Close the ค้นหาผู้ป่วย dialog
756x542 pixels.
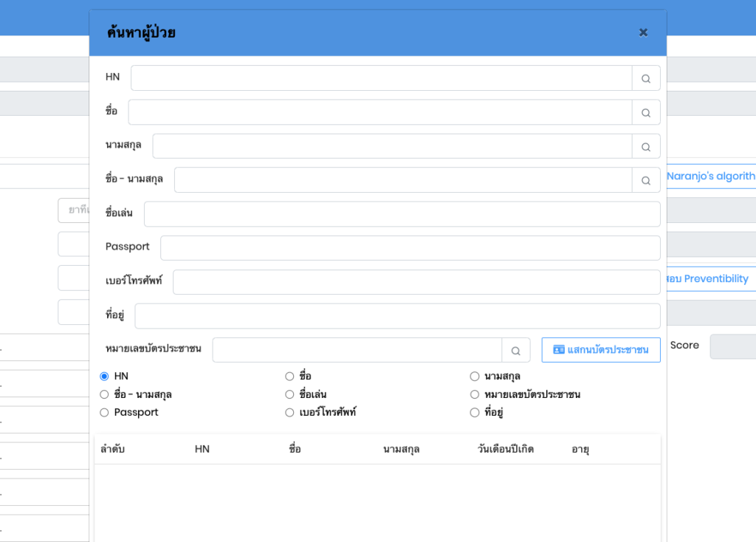click(643, 32)
